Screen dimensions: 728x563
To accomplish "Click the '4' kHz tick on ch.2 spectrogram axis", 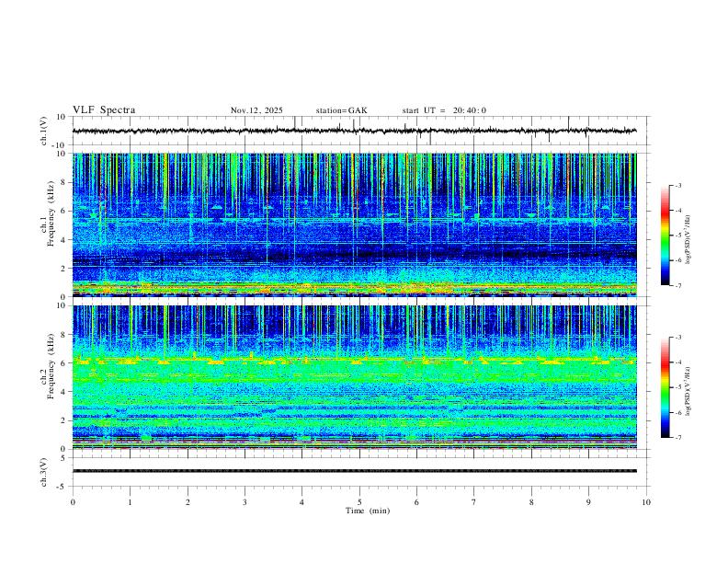I will coord(64,392).
